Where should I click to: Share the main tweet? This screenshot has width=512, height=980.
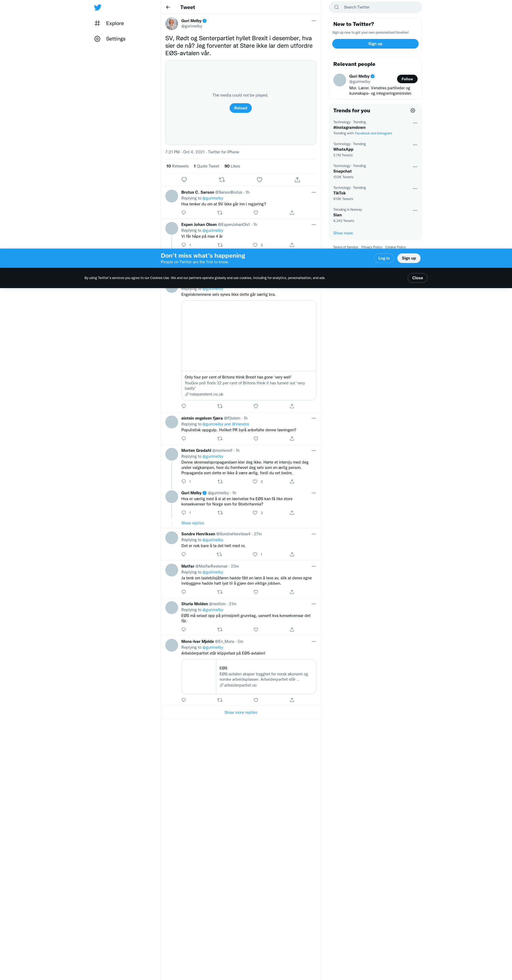click(297, 180)
